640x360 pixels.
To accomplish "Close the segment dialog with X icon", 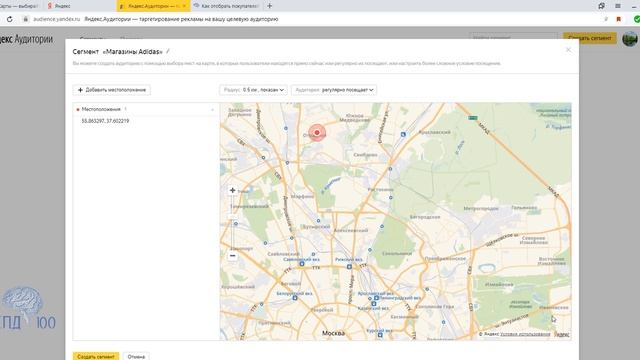I will (x=568, y=50).
